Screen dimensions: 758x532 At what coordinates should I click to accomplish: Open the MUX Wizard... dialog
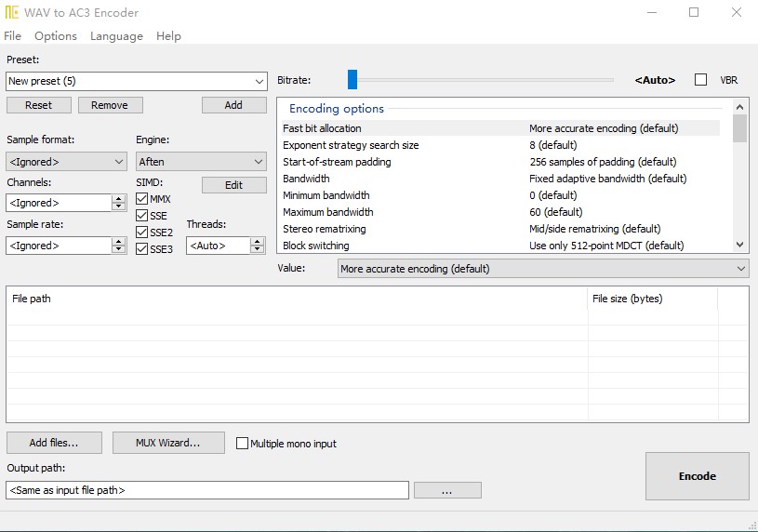168,443
